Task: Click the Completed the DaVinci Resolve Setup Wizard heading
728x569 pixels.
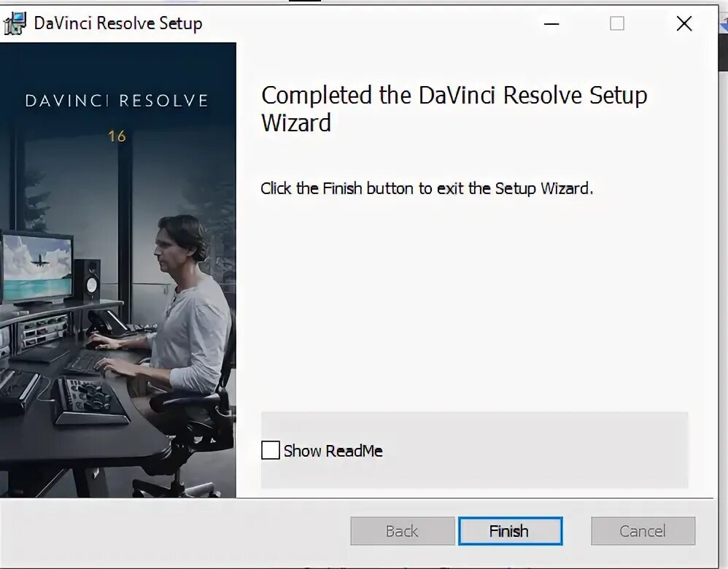Action: 454,109
